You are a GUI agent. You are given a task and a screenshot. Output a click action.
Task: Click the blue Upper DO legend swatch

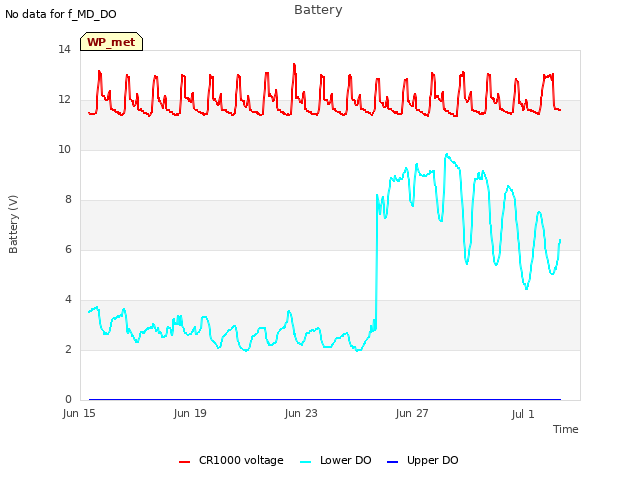[392, 462]
